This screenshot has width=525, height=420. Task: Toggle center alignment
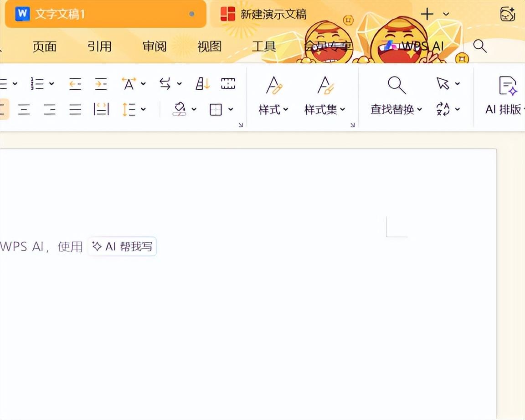24,109
